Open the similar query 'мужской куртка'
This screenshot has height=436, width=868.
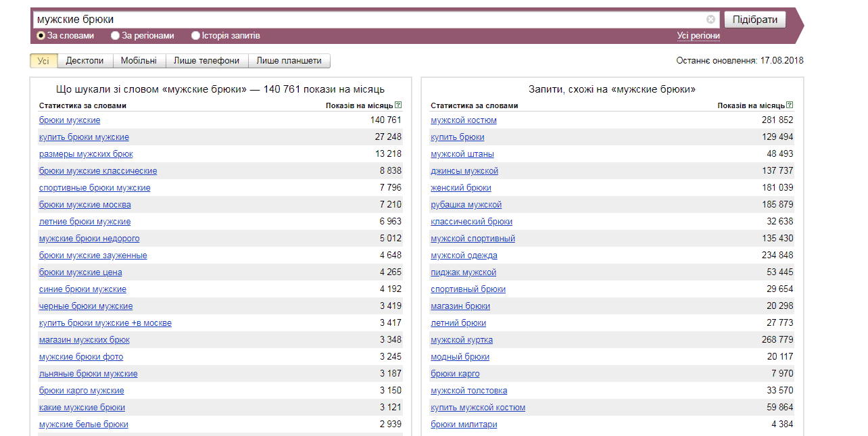tap(462, 340)
